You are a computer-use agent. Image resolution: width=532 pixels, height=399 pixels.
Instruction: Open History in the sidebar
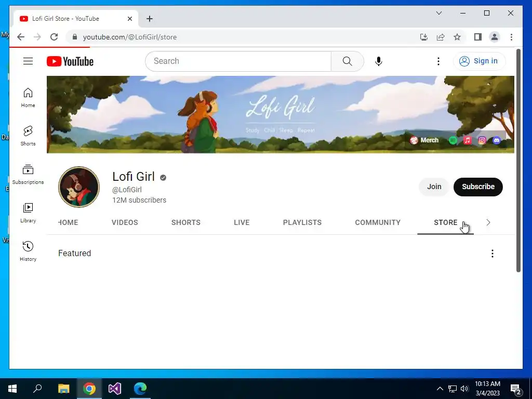(x=28, y=251)
